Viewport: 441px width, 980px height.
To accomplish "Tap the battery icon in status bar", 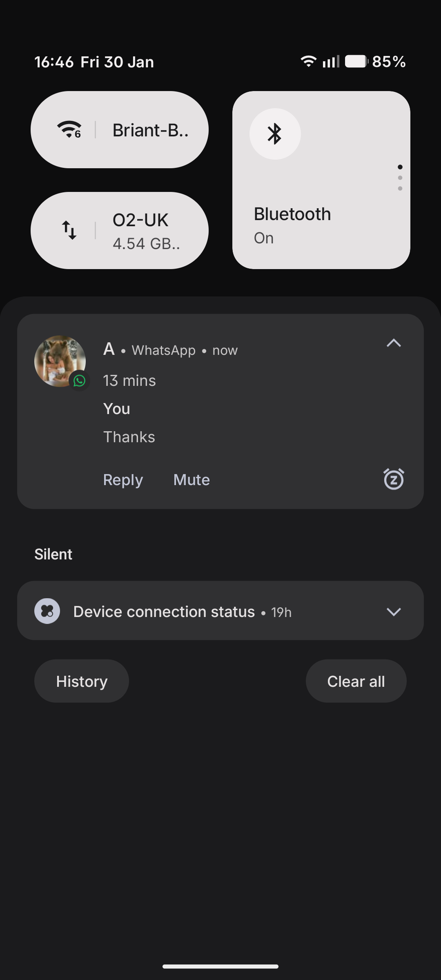I will pyautogui.click(x=356, y=62).
